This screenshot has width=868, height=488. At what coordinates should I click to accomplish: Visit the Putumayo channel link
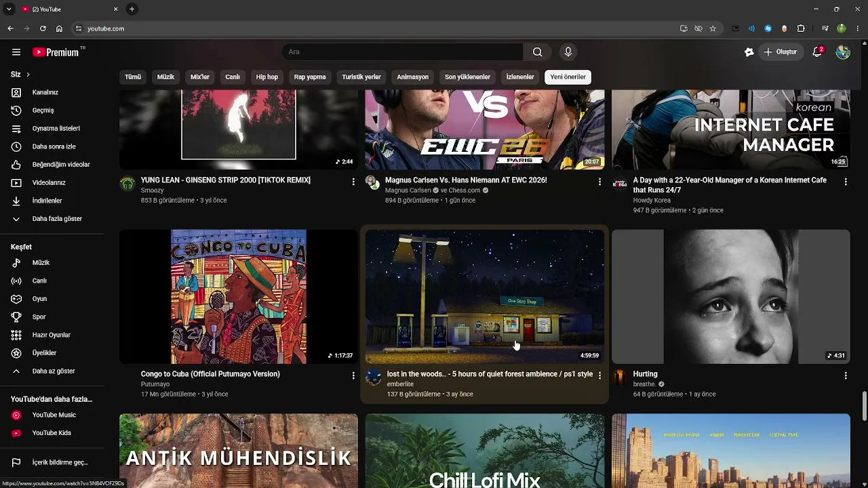coord(155,384)
